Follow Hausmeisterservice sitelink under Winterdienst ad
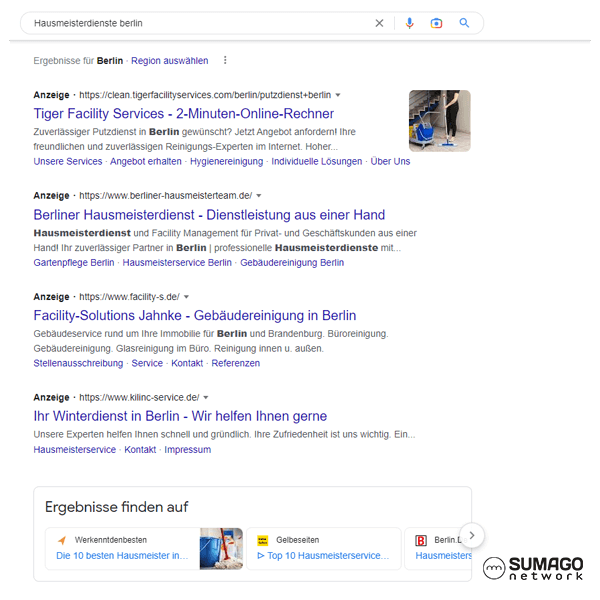Screen dimensions: 600x600 pos(75,450)
